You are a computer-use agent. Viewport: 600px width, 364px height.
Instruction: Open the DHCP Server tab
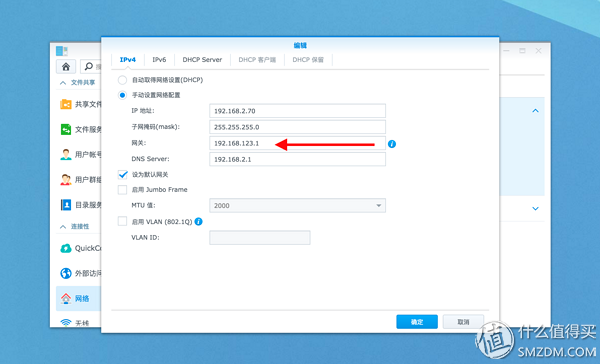(202, 60)
